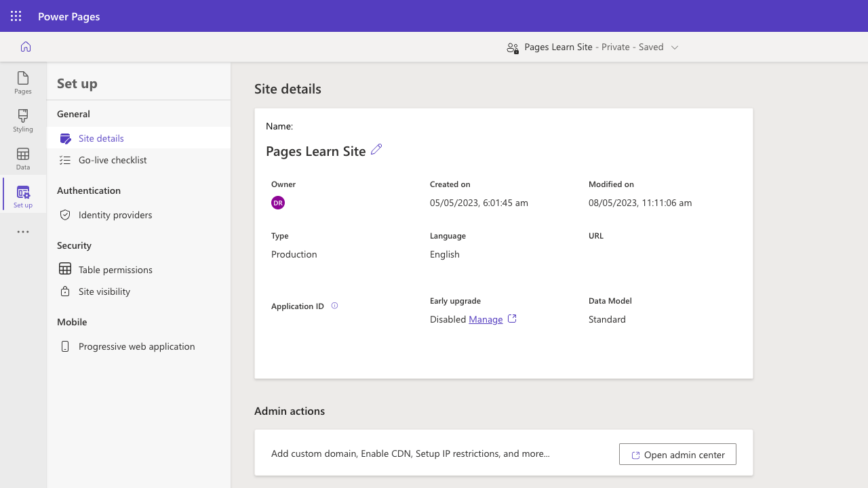Open Progressive web application settings
868x488 pixels.
pyautogui.click(x=136, y=346)
